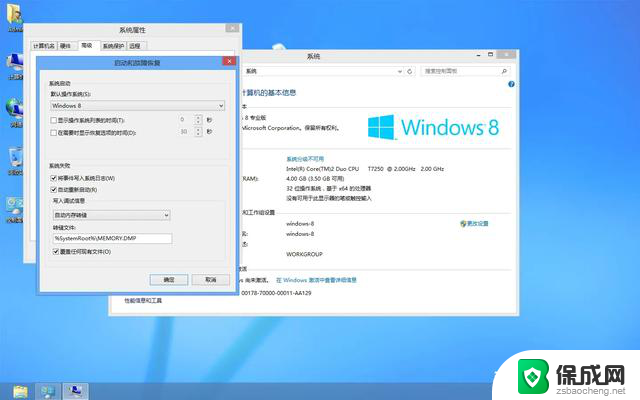Click the Windows 8 logo in System window
This screenshot has width=640, height=400.
[433, 127]
